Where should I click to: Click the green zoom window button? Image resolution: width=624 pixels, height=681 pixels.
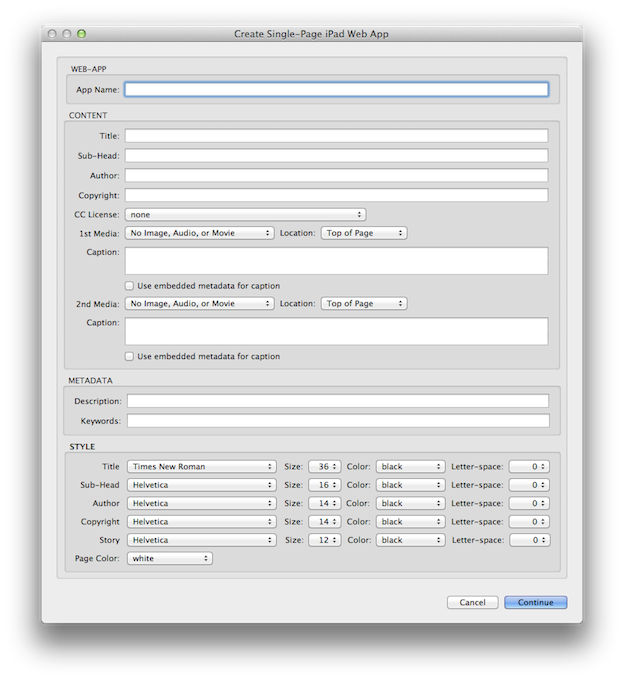point(81,33)
